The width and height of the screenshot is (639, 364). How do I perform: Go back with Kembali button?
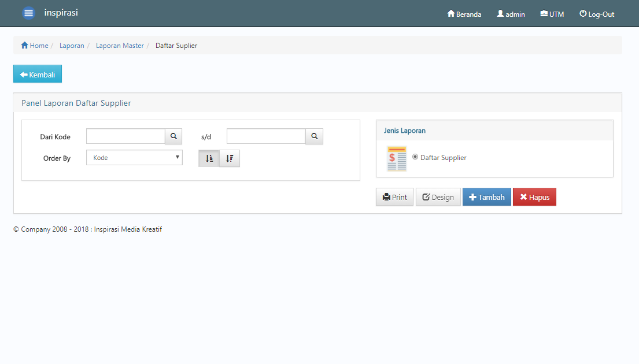(x=38, y=74)
